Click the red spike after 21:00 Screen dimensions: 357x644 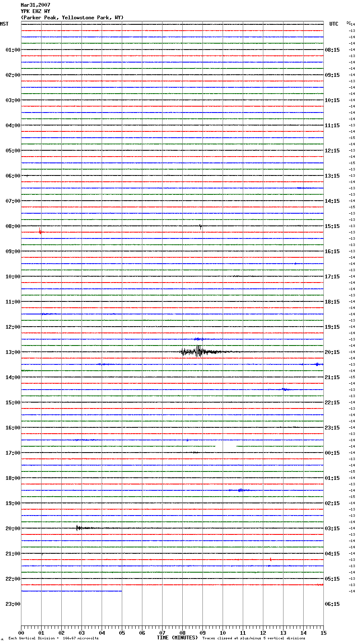(x=271, y=559)
